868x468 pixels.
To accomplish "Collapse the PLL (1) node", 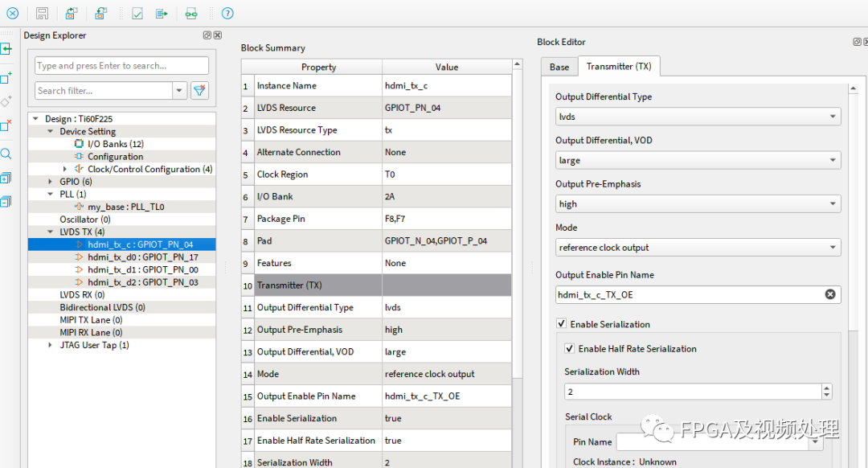I will [51, 195].
